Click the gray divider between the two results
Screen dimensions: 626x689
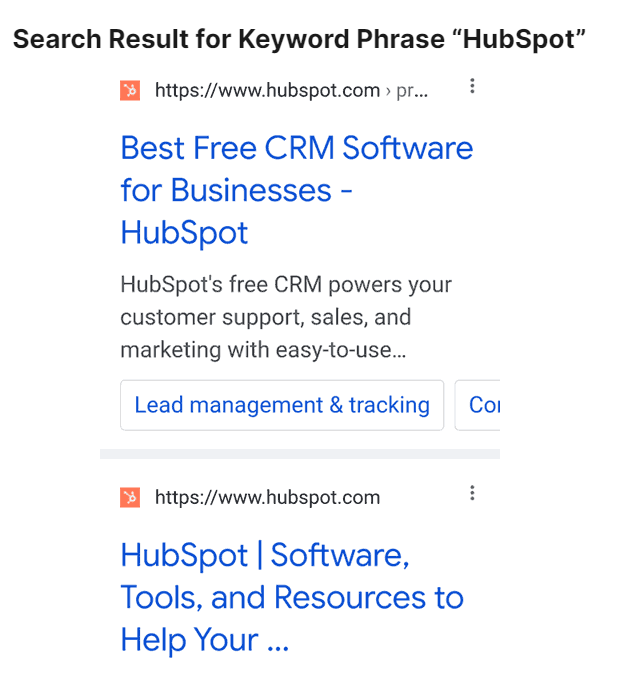(300, 454)
